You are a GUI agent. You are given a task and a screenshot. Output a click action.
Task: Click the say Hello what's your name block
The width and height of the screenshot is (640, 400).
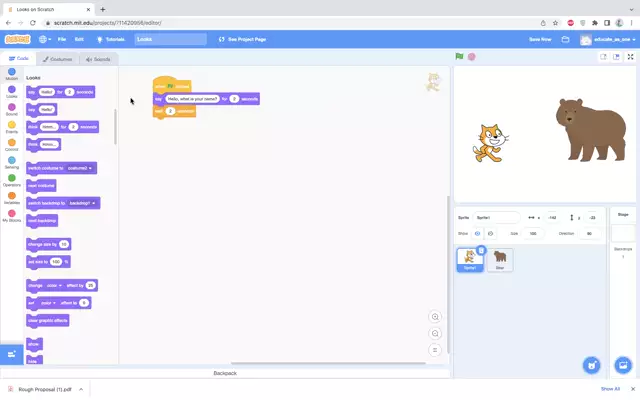pos(207,99)
